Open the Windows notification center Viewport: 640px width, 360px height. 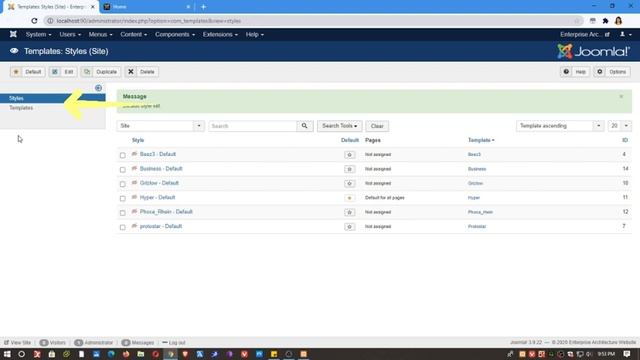tap(627, 354)
